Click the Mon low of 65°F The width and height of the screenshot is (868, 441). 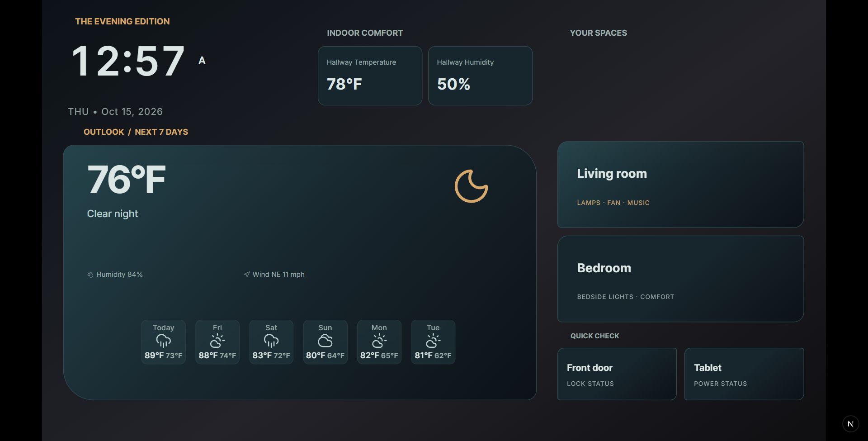390,356
